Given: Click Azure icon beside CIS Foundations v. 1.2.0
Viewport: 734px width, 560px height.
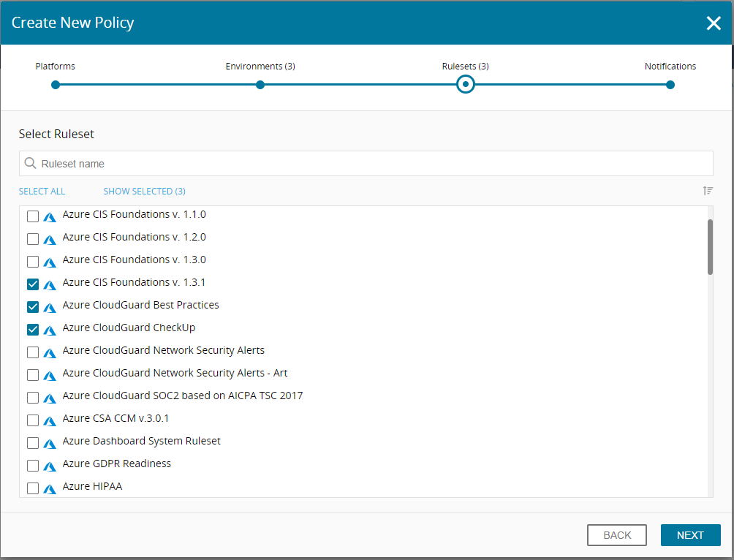Looking at the screenshot, I should click(x=50, y=240).
